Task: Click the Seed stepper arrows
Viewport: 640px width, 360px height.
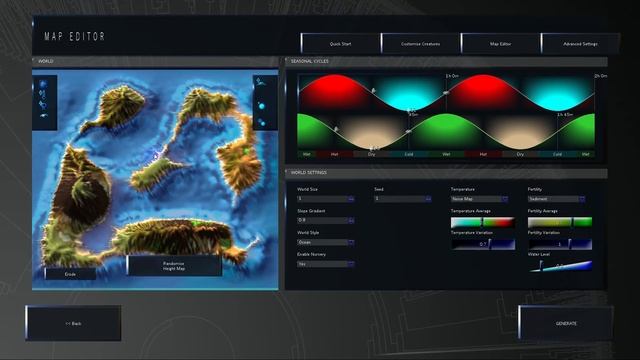Action: click(x=428, y=199)
